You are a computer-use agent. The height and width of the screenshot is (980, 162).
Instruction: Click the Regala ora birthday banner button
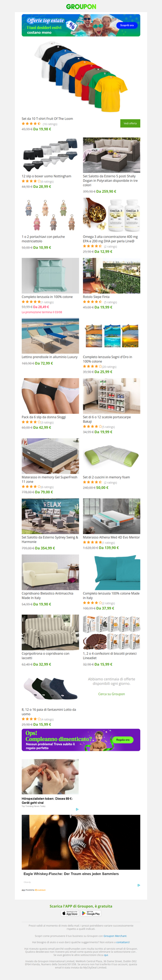(123, 740)
